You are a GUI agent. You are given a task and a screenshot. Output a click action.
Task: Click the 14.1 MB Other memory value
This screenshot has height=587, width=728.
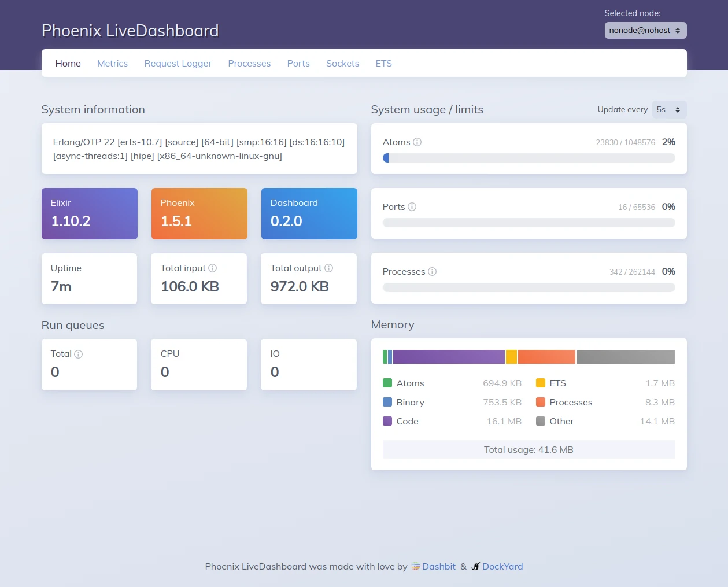click(x=657, y=421)
